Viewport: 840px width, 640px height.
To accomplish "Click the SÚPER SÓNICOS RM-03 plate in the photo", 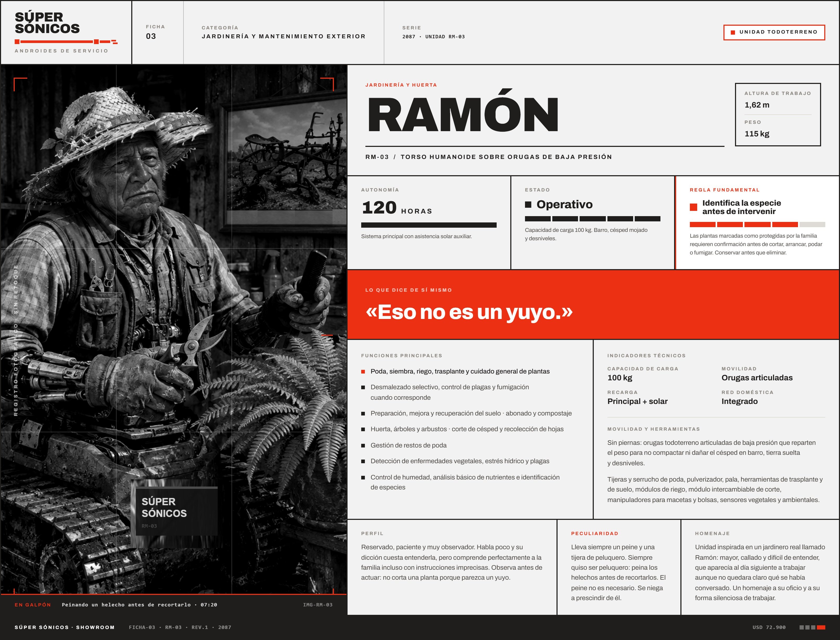I will click(176, 511).
